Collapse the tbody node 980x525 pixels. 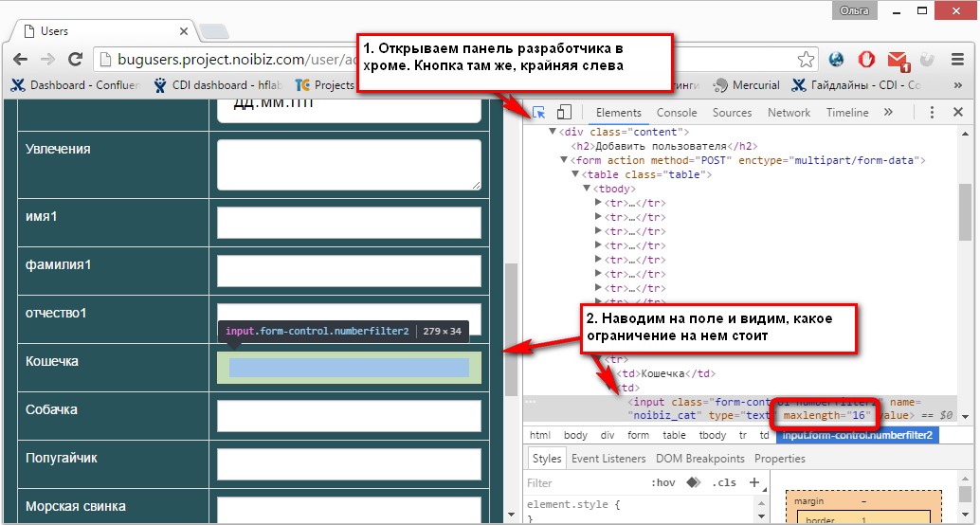(x=587, y=189)
